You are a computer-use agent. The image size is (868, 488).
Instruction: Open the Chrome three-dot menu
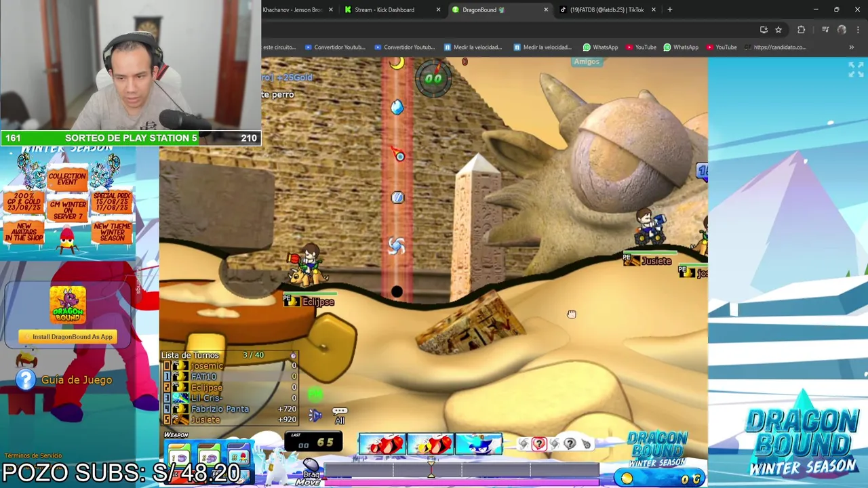pyautogui.click(x=858, y=29)
